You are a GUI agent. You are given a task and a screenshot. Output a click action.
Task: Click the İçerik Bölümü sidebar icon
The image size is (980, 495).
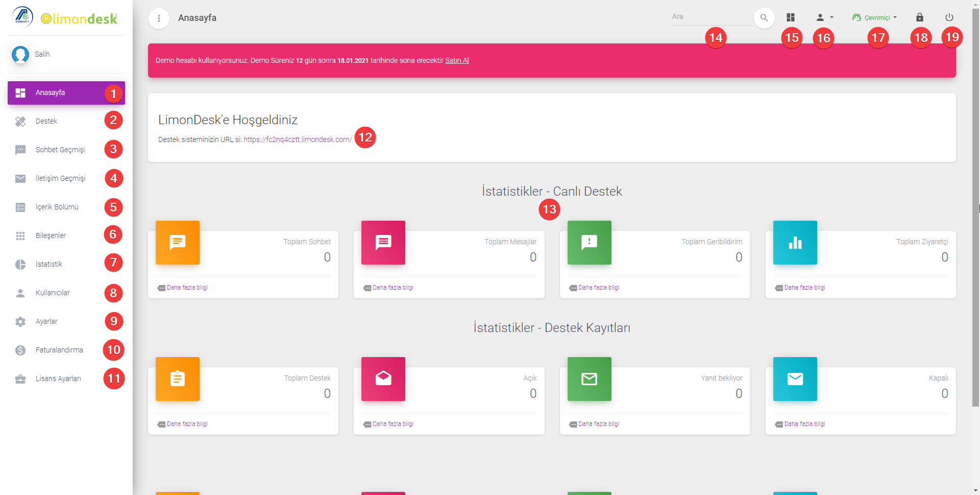pos(20,207)
